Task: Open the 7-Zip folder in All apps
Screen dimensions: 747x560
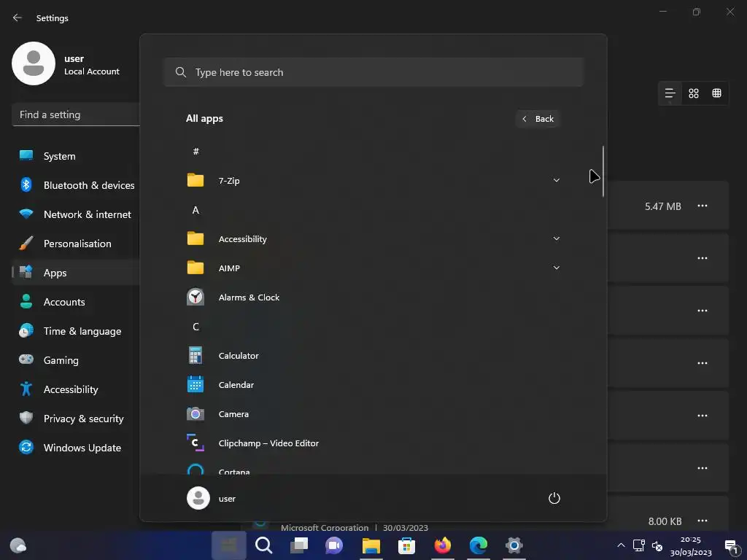Action: point(373,181)
